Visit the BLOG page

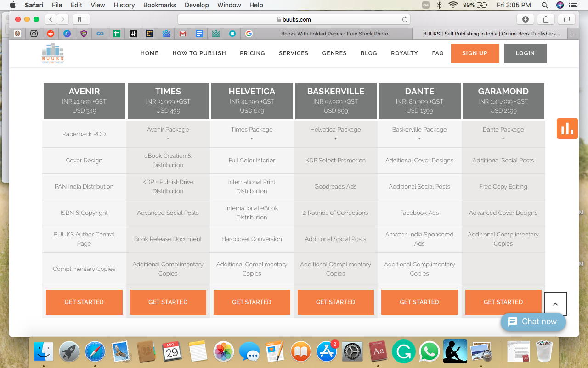pos(369,53)
